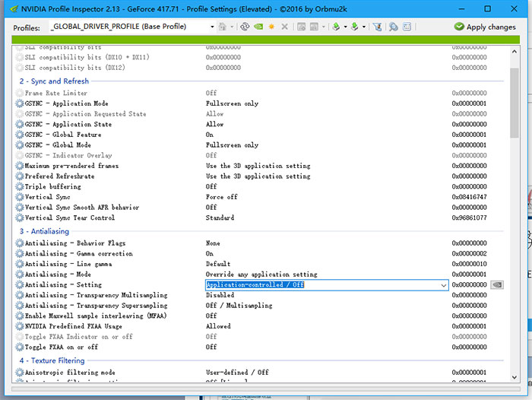Select Vertical Sync Smooth AFR behavior row
The height and width of the screenshot is (400, 532).
pyautogui.click(x=260, y=208)
